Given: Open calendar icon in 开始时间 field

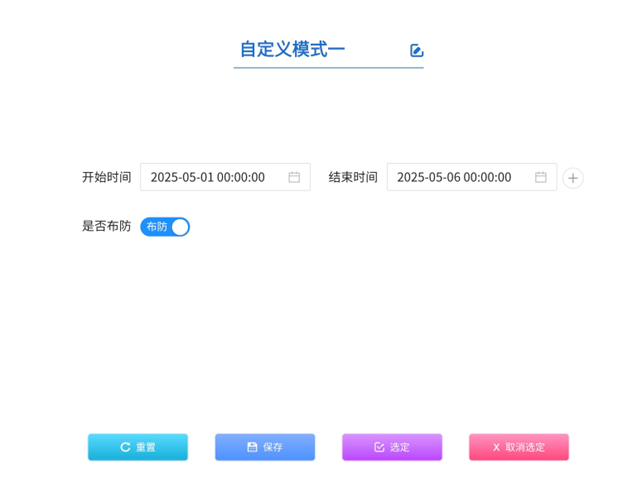Looking at the screenshot, I should click(294, 177).
